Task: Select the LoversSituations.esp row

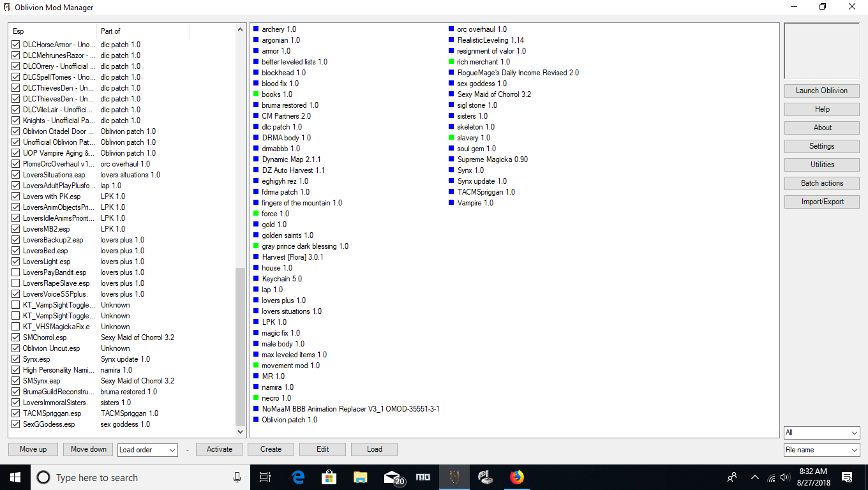Action: click(123, 175)
